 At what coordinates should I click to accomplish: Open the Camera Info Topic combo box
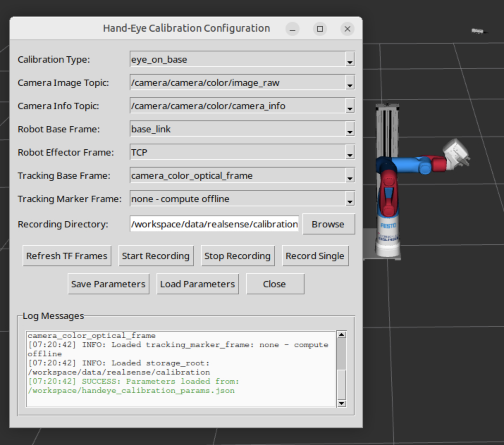click(349, 106)
